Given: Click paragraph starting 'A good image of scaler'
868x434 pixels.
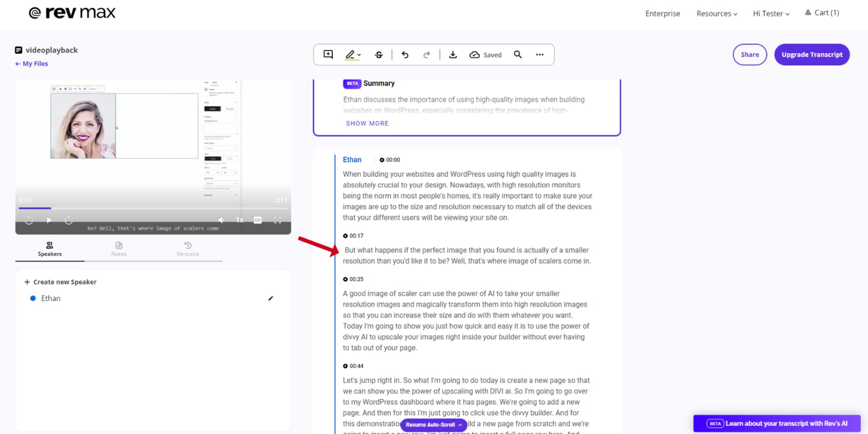Looking at the screenshot, I should coord(466,321).
